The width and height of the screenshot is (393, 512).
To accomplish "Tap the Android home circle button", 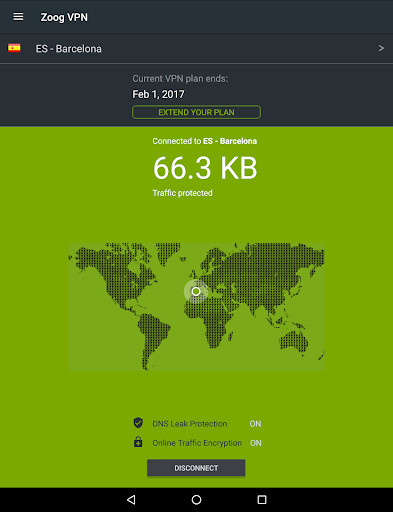I will pyautogui.click(x=196, y=499).
